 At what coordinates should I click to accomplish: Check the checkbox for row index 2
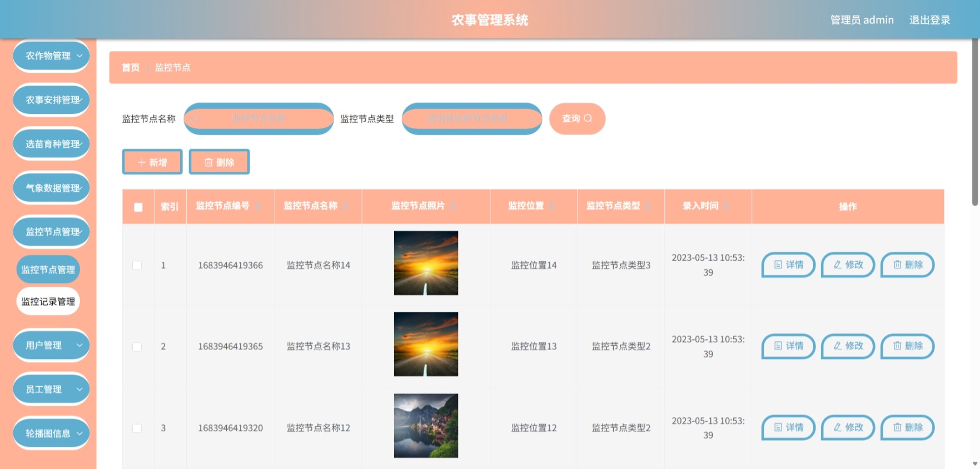pos(137,347)
